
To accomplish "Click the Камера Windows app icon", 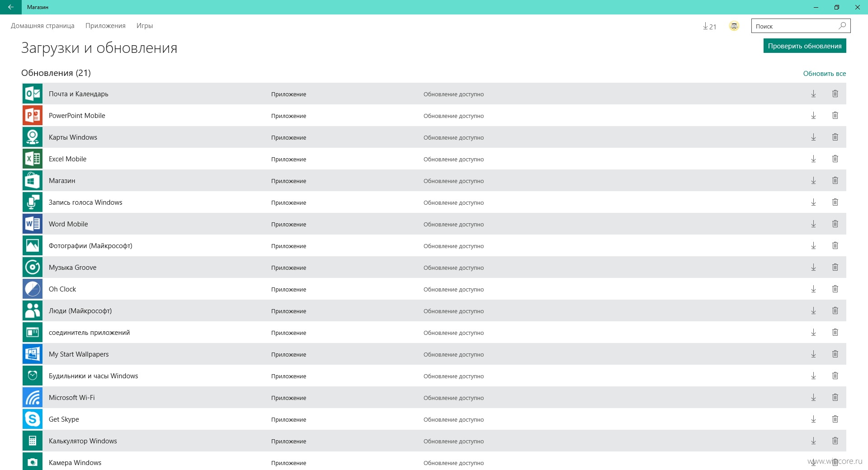I will (33, 461).
